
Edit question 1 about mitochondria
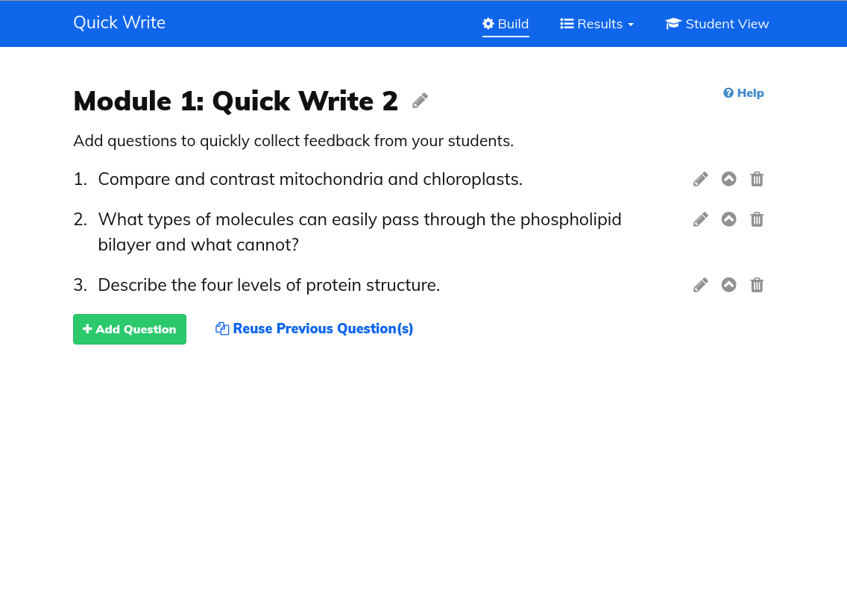click(x=701, y=179)
